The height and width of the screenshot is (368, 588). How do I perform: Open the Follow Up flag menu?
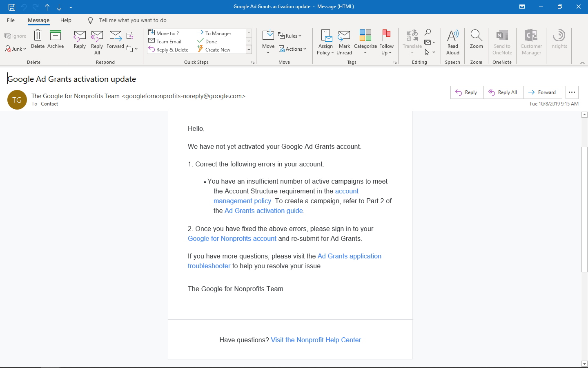point(386,42)
